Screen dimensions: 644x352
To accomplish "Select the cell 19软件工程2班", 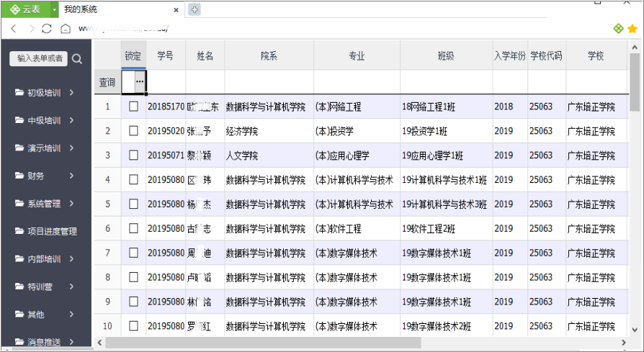I will [447, 228].
